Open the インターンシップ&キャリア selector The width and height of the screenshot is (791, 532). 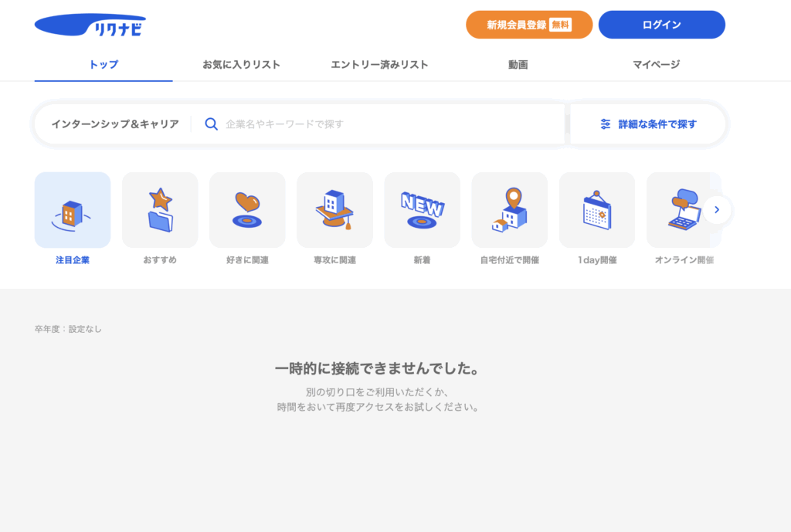[x=115, y=124]
